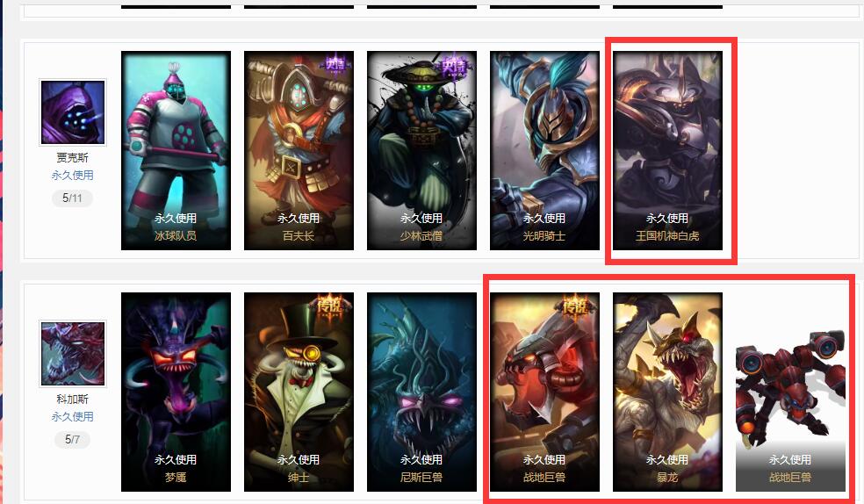Click the 史诗 badge on 少林武僧 card
Screen dimensions: 864x504
pyautogui.click(x=453, y=67)
